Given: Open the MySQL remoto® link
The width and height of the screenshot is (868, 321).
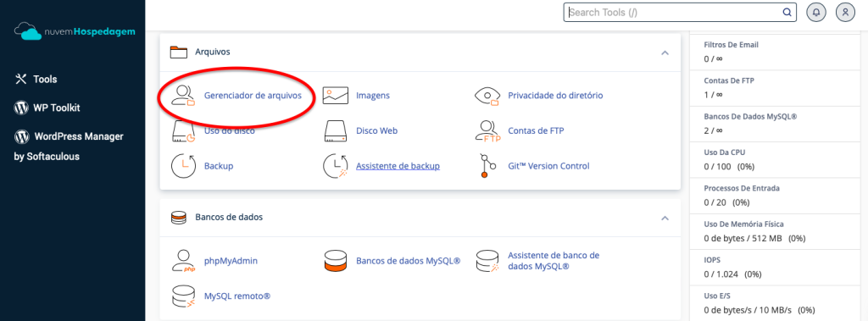Looking at the screenshot, I should click(237, 296).
